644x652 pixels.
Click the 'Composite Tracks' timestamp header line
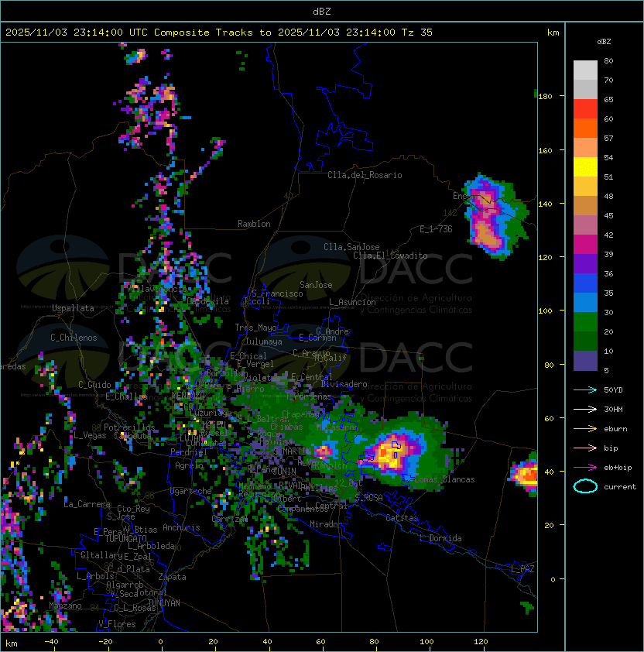pyautogui.click(x=219, y=33)
